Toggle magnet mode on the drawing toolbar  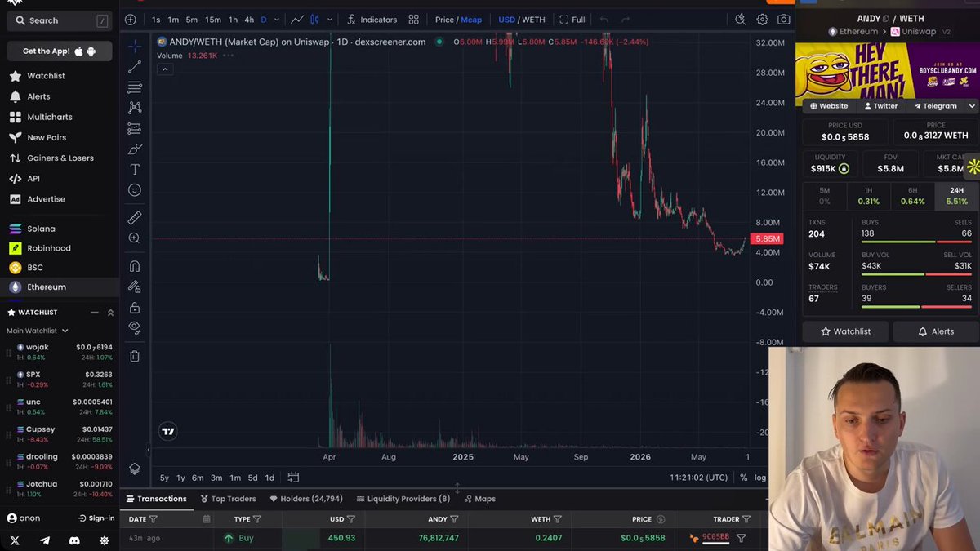[x=135, y=266]
